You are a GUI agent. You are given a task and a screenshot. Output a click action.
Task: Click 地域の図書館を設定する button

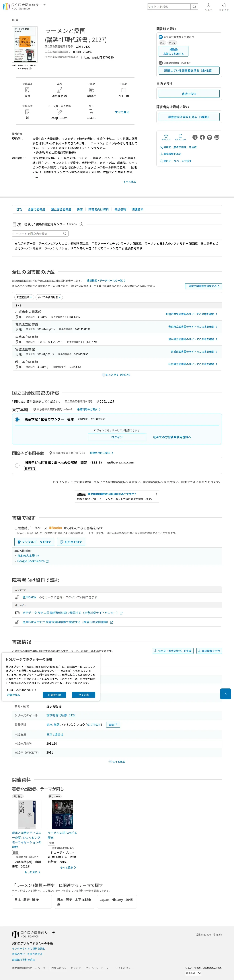[x=204, y=286]
